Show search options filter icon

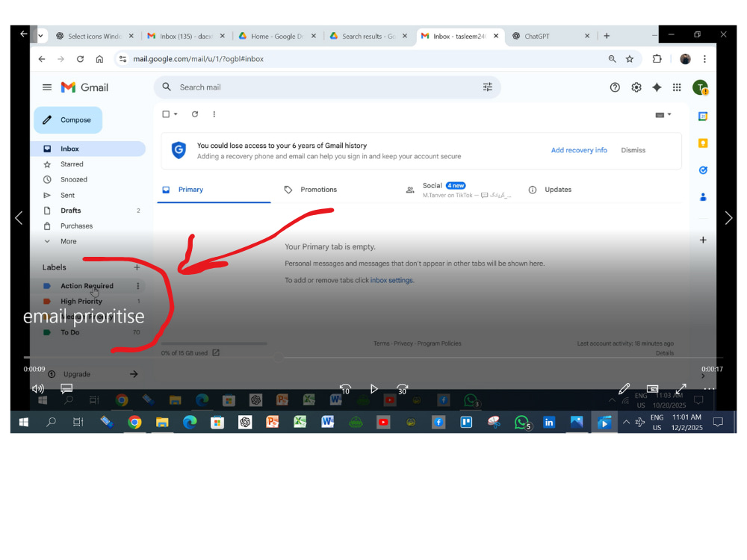point(487,87)
